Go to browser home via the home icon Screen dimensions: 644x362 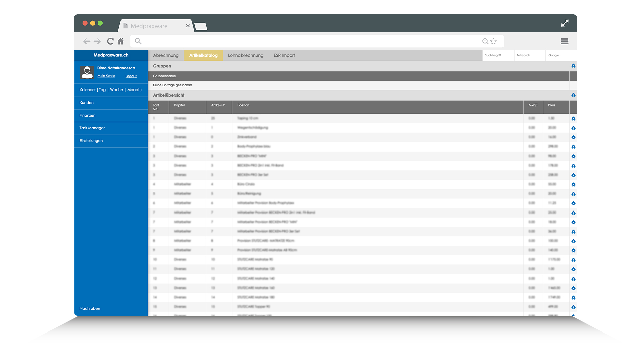(121, 41)
